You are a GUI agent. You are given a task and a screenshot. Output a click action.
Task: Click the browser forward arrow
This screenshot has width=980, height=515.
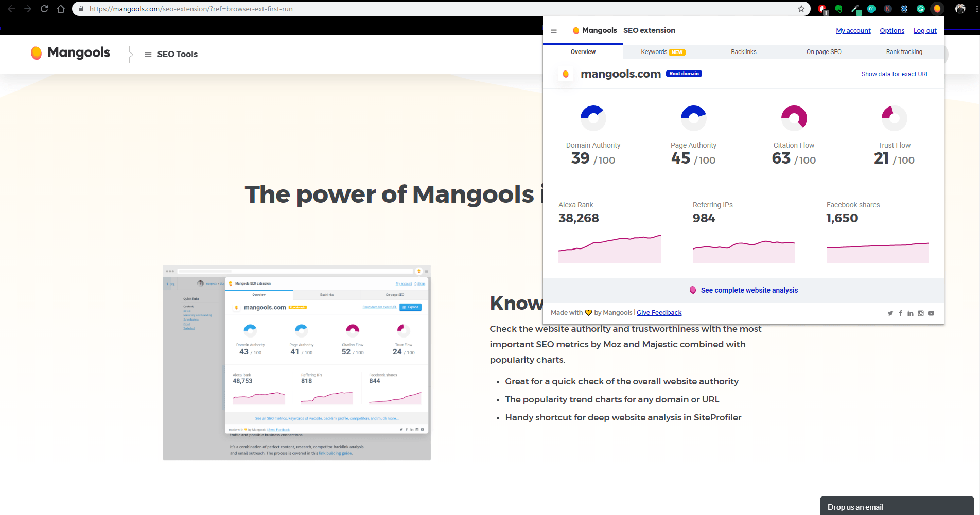[28, 9]
